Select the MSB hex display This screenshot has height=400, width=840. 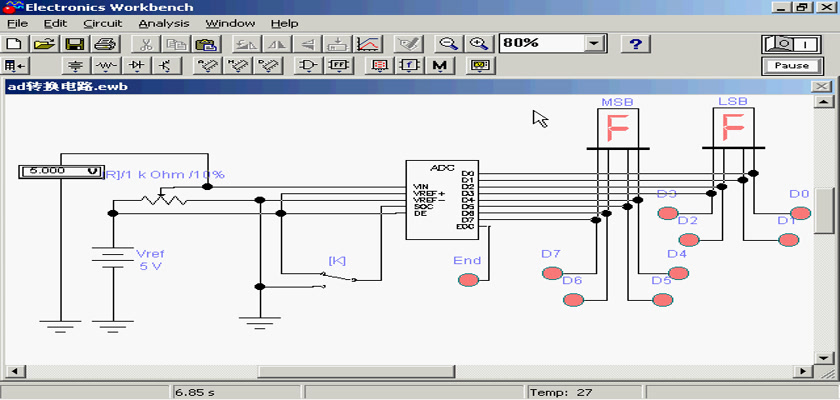pyautogui.click(x=618, y=129)
